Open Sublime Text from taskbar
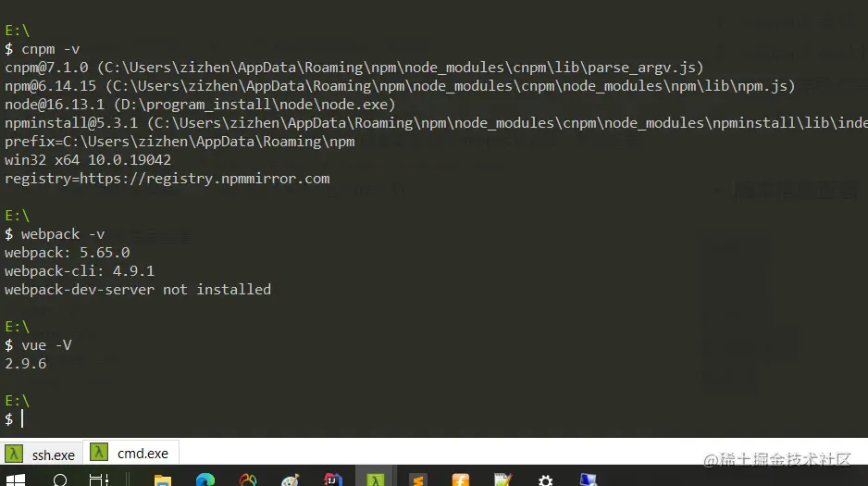This screenshot has width=868, height=486. click(418, 480)
